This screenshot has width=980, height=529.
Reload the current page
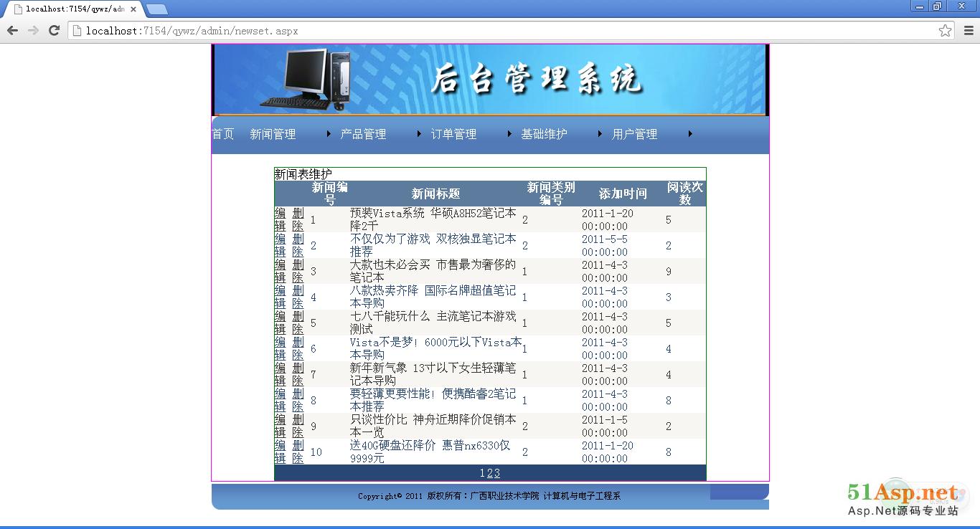[x=54, y=31]
